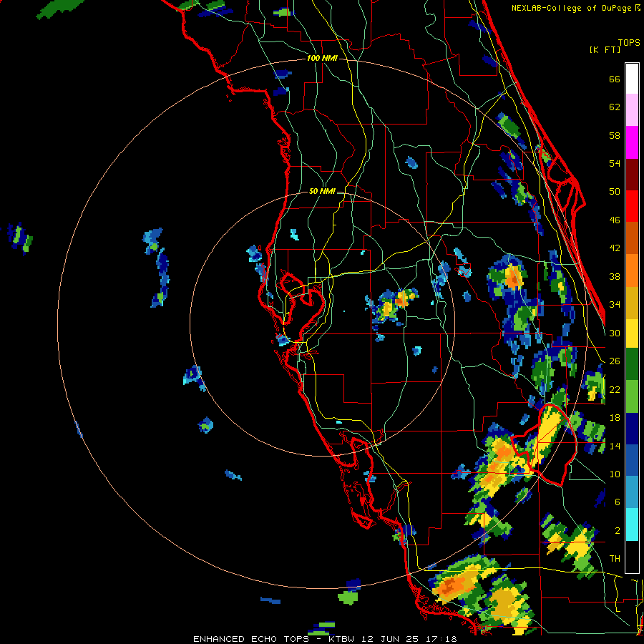Select the magenta legend swatch
The height and width of the screenshot is (644, 644).
632,142
